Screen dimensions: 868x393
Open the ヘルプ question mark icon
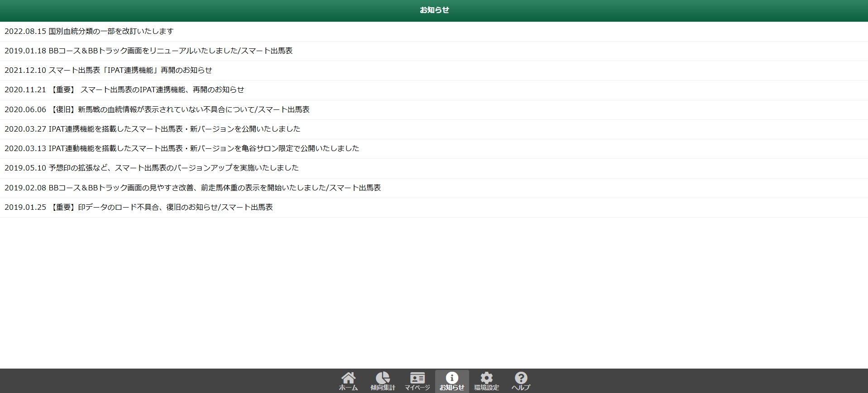[x=521, y=377]
